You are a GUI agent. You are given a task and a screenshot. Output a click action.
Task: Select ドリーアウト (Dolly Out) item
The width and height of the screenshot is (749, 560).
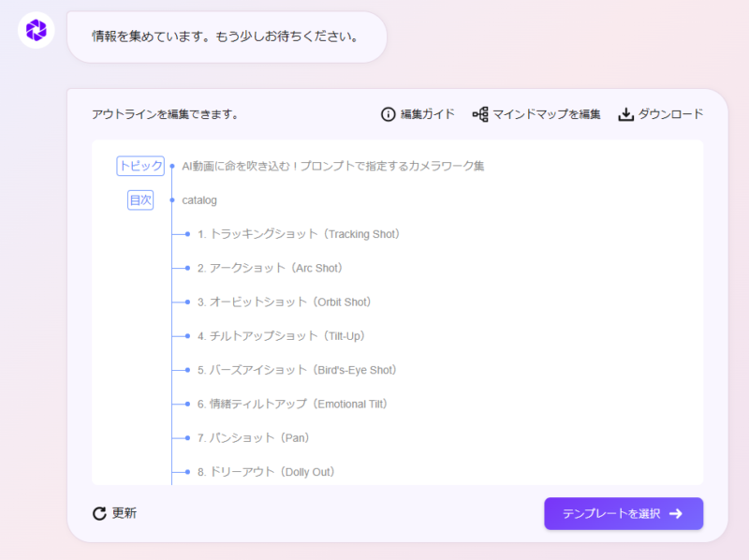(266, 472)
